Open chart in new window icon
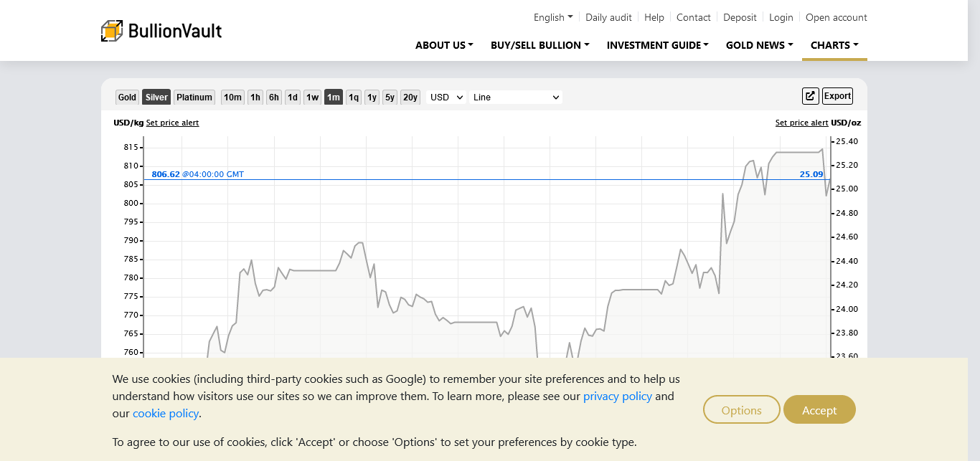This screenshot has width=980, height=461. pyautogui.click(x=810, y=96)
